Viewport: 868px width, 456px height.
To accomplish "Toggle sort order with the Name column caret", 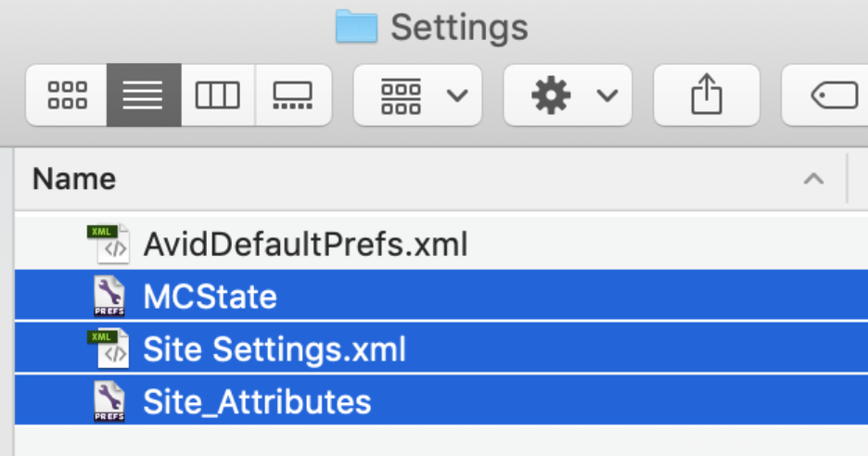I will click(814, 179).
